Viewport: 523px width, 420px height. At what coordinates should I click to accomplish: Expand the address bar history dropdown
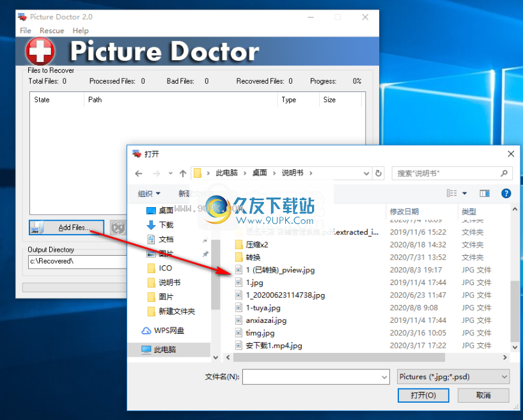click(366, 173)
